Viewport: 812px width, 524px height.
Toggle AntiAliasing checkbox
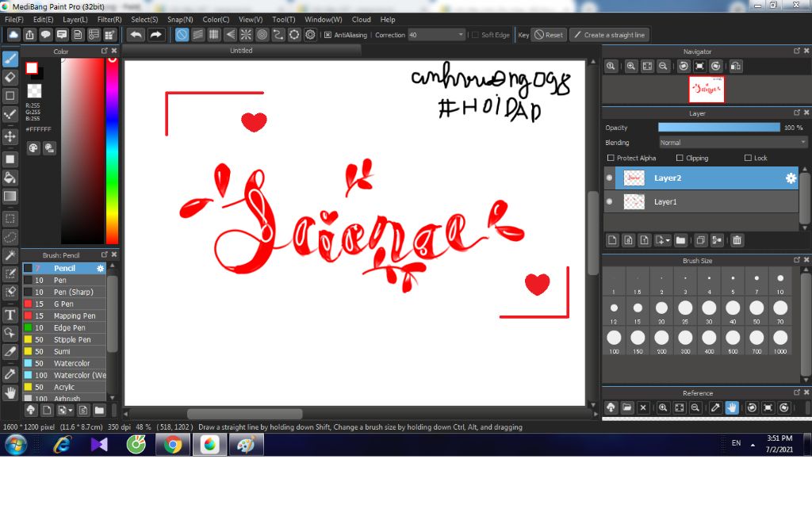(327, 35)
